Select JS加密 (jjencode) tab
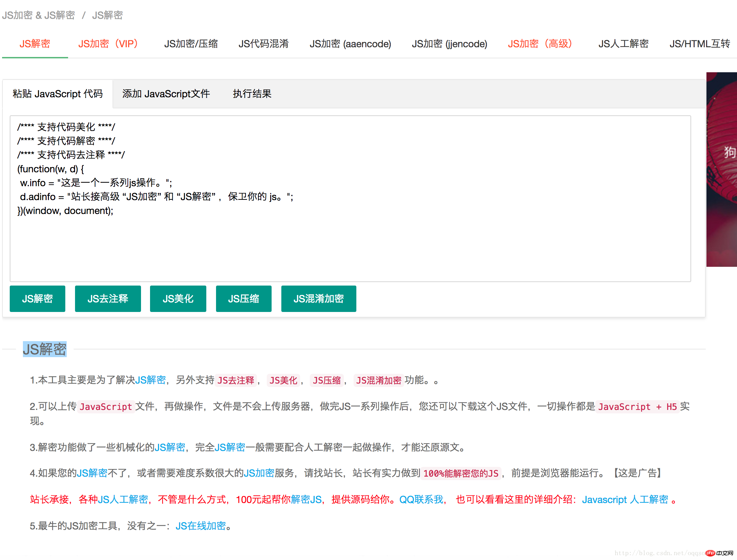This screenshot has height=560, width=737. pyautogui.click(x=449, y=44)
